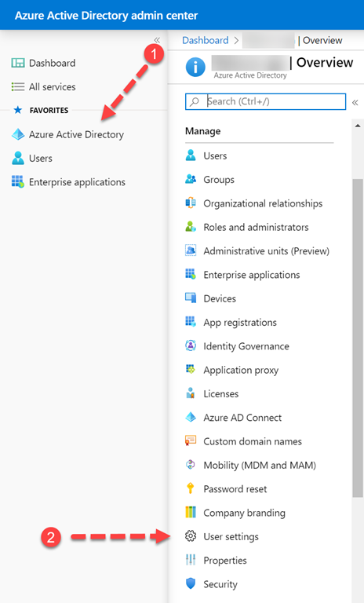Open Enterprise applications in favorites sidebar
Image resolution: width=364 pixels, height=603 pixels.
pos(77,182)
